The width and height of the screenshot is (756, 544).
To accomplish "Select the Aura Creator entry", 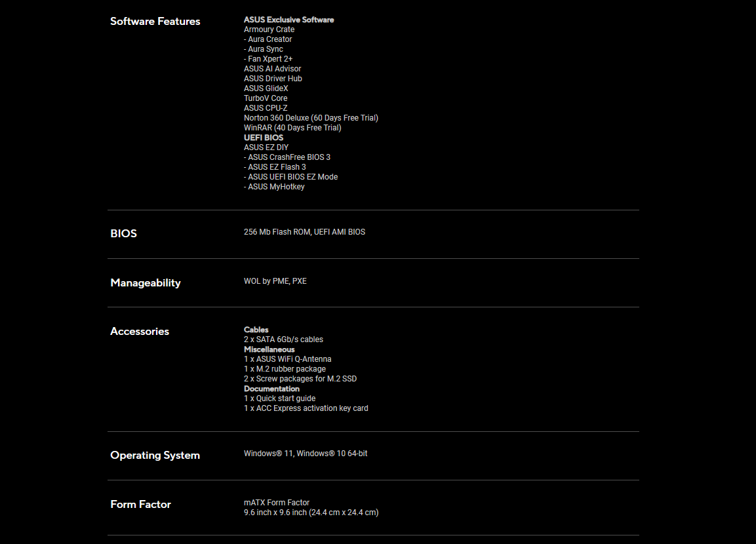I will coord(268,39).
